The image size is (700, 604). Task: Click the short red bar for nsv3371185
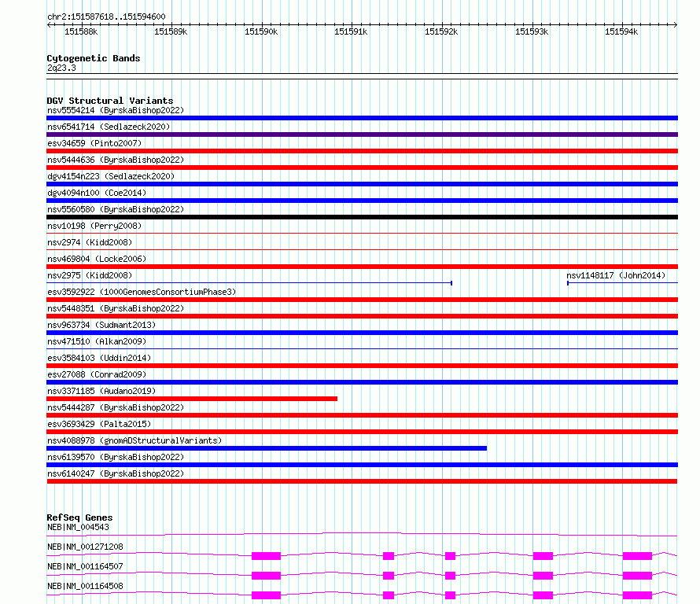[x=192, y=399]
